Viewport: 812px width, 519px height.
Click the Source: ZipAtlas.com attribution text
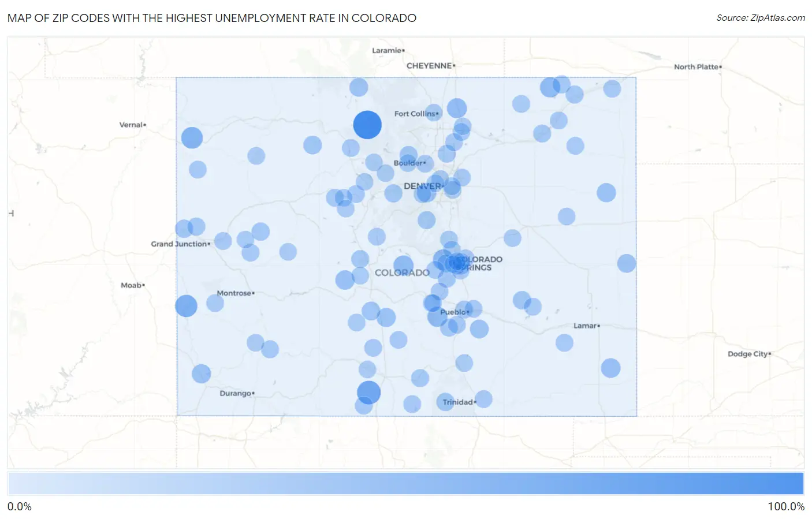pyautogui.click(x=761, y=18)
